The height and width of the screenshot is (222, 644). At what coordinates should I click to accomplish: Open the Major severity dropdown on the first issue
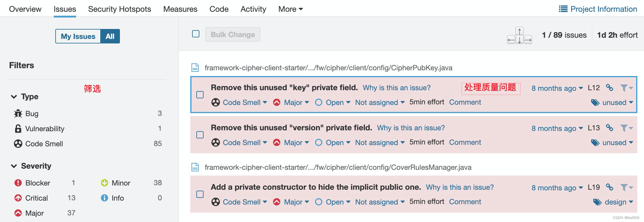[x=291, y=103]
